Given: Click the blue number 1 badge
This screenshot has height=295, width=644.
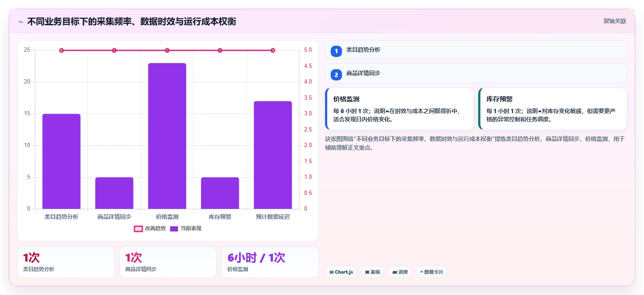Looking at the screenshot, I should tap(336, 51).
